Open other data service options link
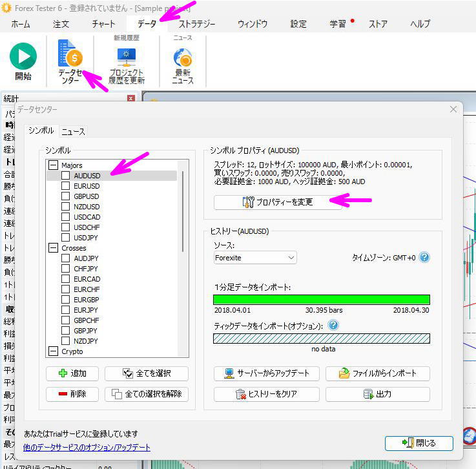This screenshot has width=476, height=469. [x=87, y=448]
